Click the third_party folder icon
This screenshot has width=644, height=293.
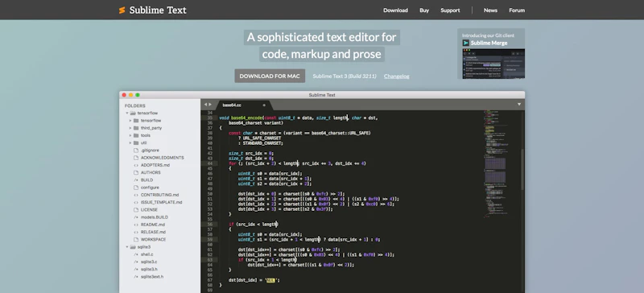(136, 128)
